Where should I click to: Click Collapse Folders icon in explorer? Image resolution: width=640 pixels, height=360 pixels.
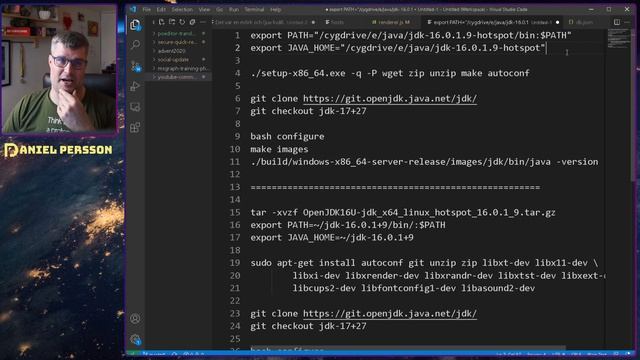[192, 22]
